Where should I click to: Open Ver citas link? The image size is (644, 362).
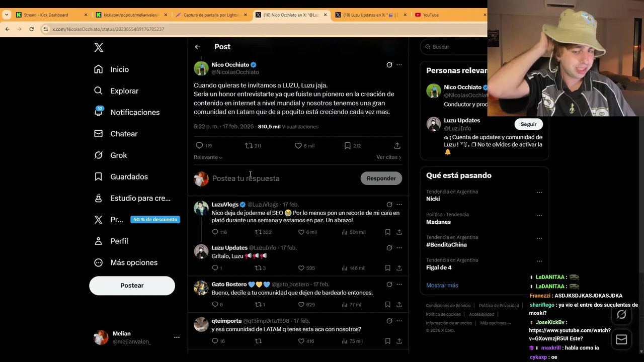[x=389, y=157]
